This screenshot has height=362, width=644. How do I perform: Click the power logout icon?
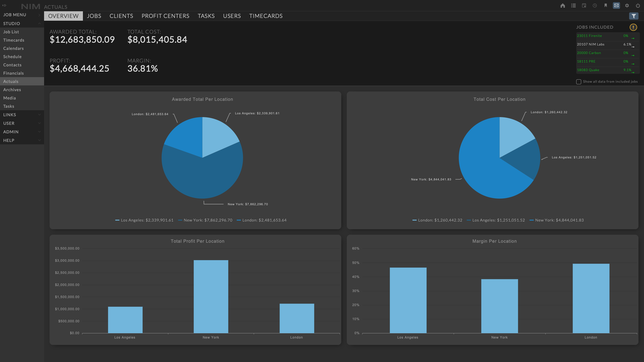tap(638, 6)
